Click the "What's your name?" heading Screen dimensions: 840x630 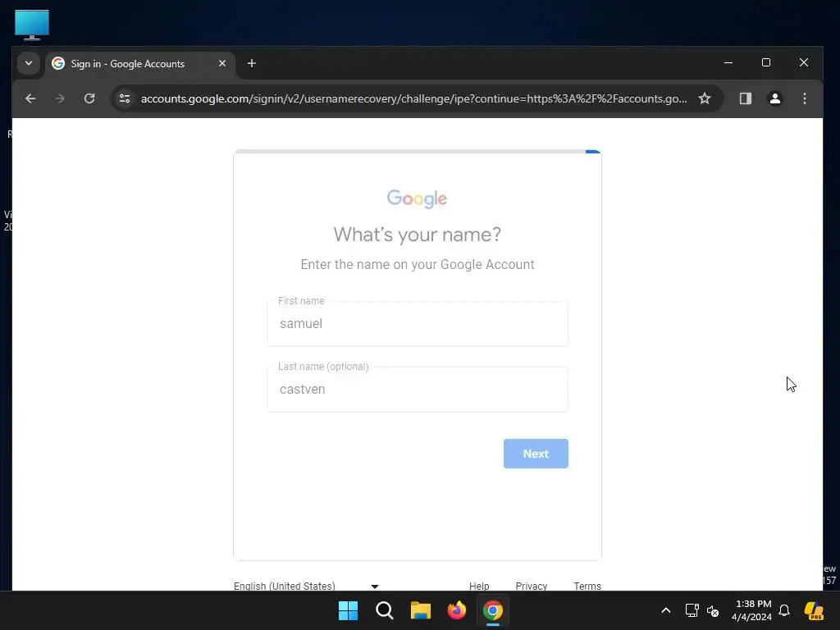(x=417, y=235)
